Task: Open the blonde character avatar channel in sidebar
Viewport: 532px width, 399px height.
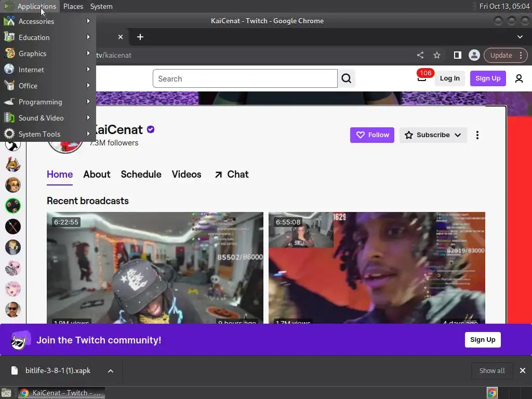Action: [x=13, y=247]
